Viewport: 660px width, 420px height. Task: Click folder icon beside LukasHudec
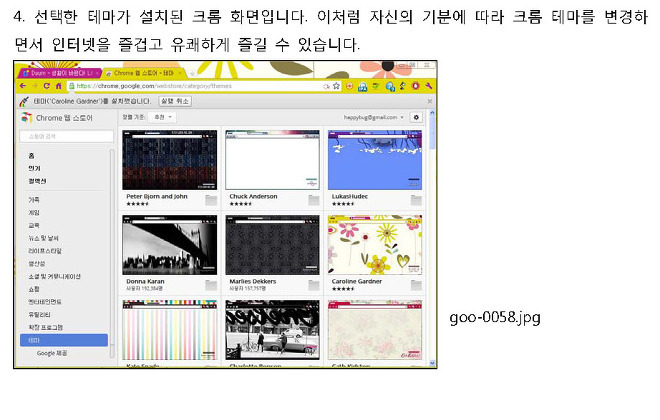pos(416,200)
